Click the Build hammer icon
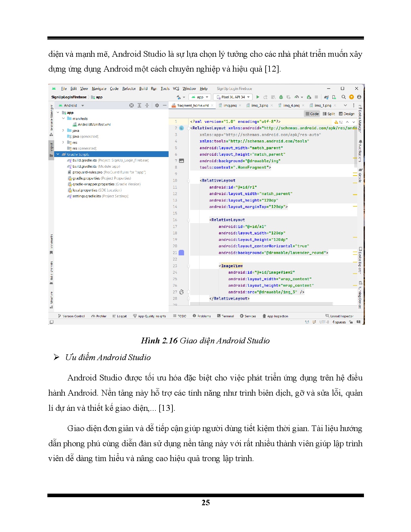 (179, 97)
